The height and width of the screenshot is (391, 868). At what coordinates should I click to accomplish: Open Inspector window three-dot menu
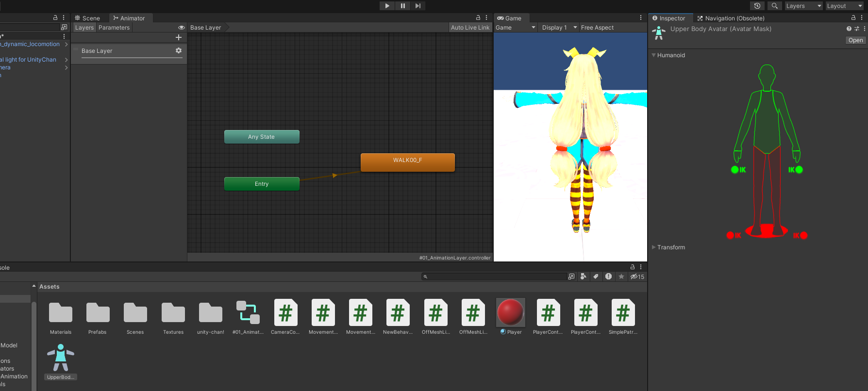coord(862,17)
